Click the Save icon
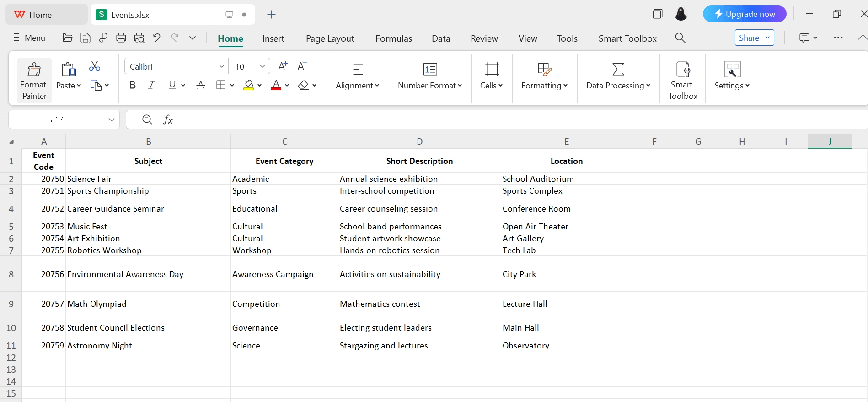The image size is (868, 402). click(86, 38)
